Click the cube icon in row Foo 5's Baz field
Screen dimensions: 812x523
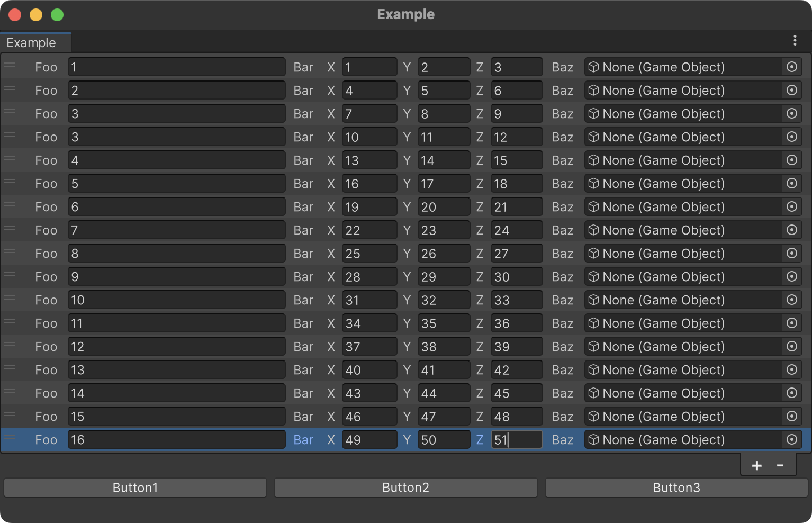pos(594,183)
